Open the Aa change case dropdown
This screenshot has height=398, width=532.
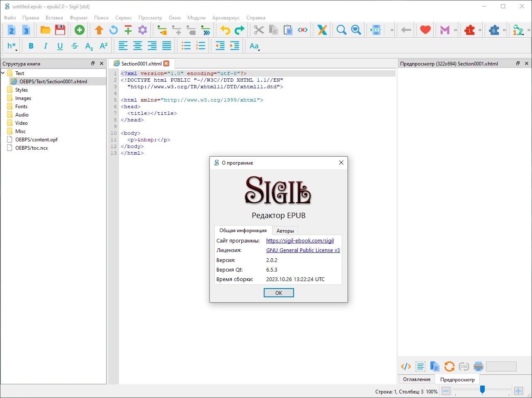tap(255, 46)
